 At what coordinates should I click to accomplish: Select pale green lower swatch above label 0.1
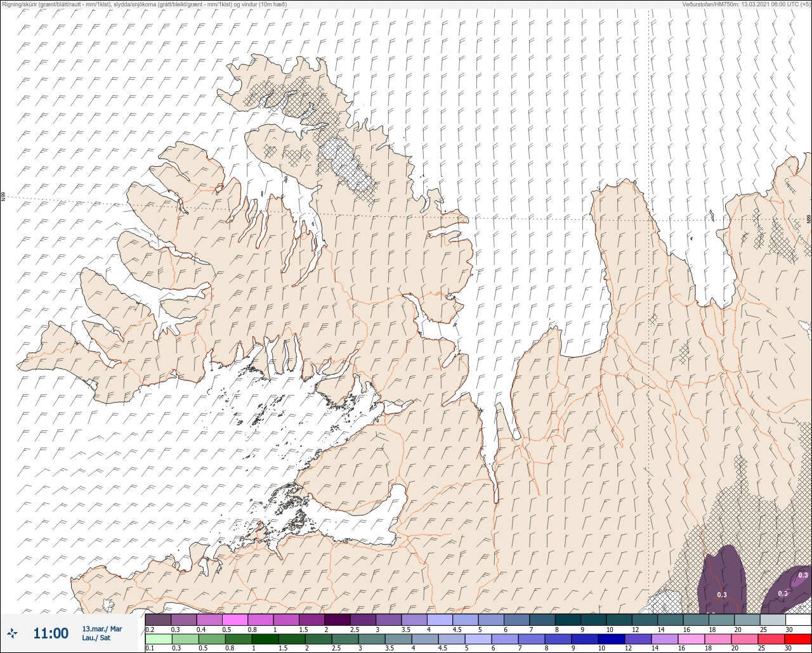(x=158, y=639)
